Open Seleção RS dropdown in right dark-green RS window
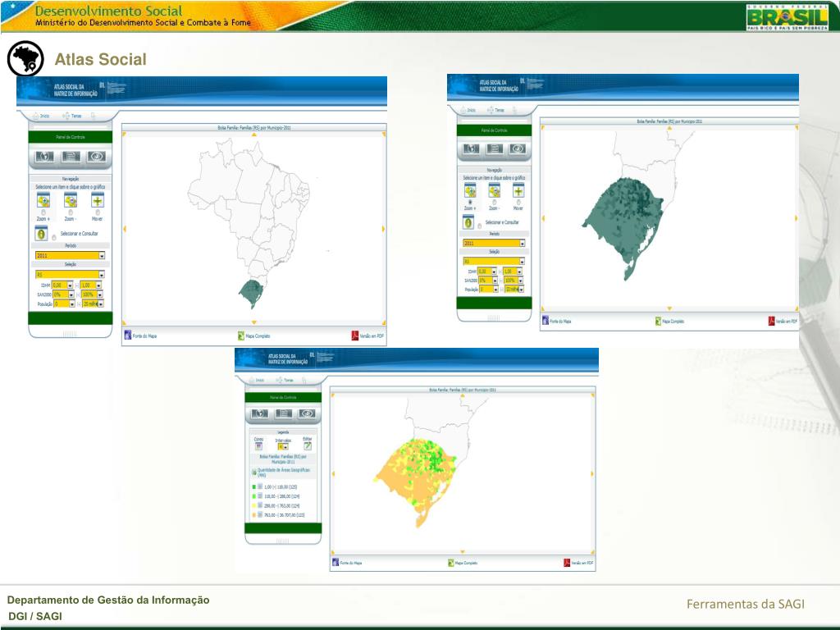 (494, 262)
